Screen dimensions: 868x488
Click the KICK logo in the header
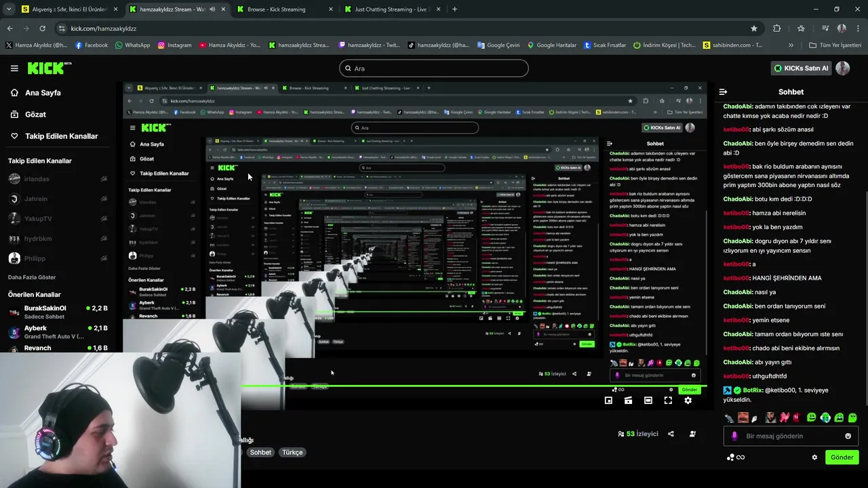(x=49, y=68)
